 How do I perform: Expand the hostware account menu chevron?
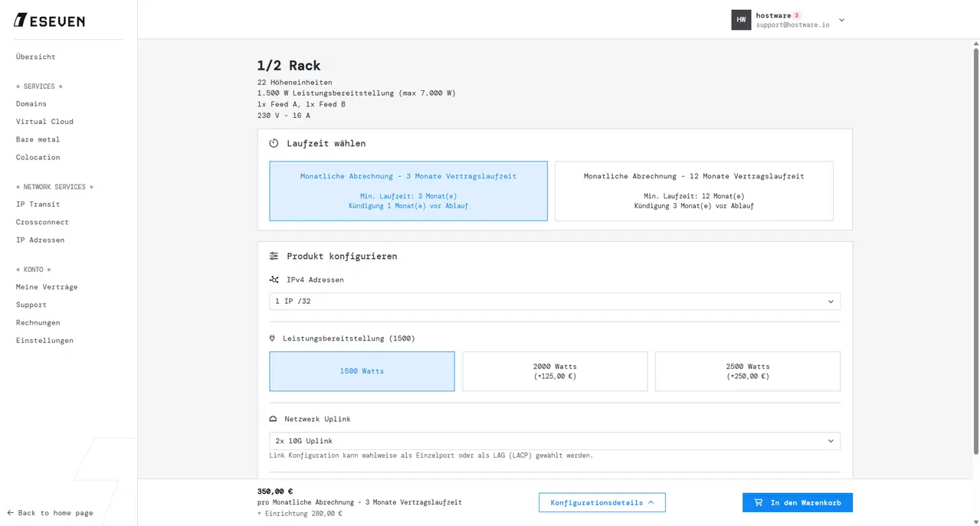841,21
